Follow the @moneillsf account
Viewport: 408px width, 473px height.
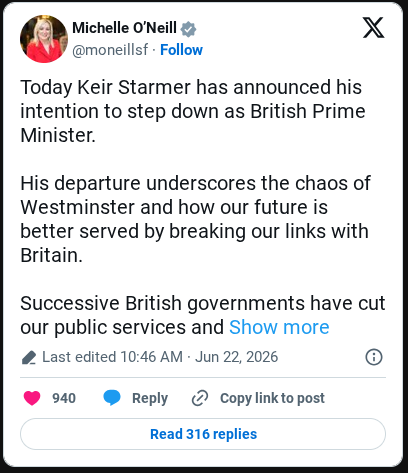tap(181, 50)
